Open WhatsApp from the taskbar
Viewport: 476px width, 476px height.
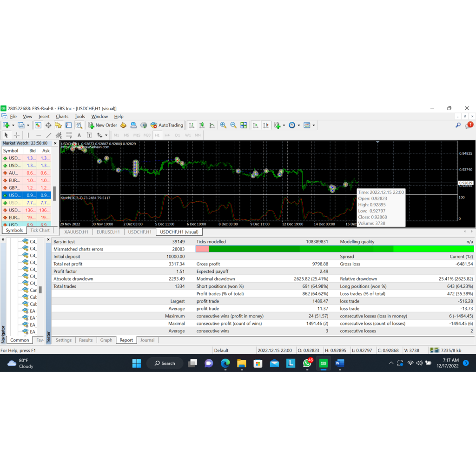[307, 363]
